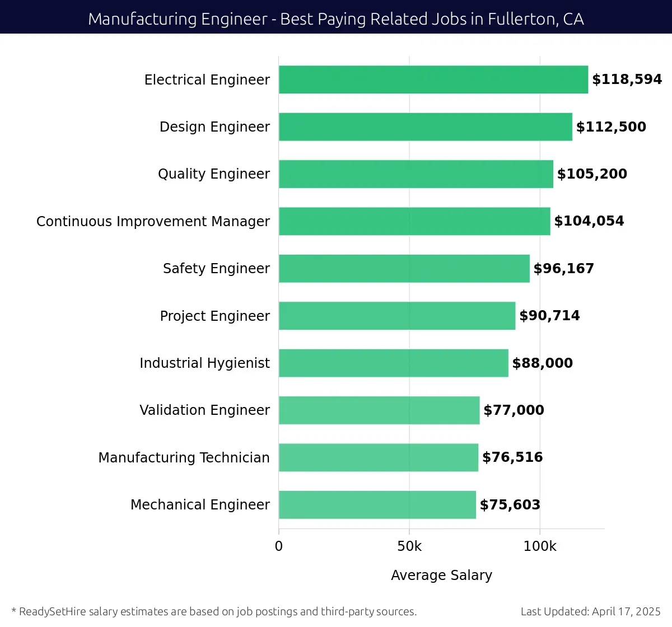Image resolution: width=672 pixels, height=627 pixels.
Task: Click the Validation Engineer salary bar
Action: [379, 410]
